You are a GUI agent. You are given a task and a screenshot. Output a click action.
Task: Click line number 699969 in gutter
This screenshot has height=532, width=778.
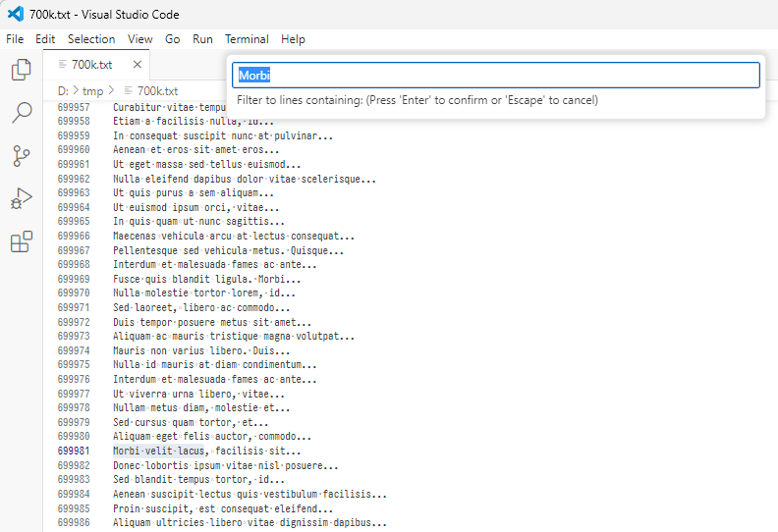coord(74,279)
